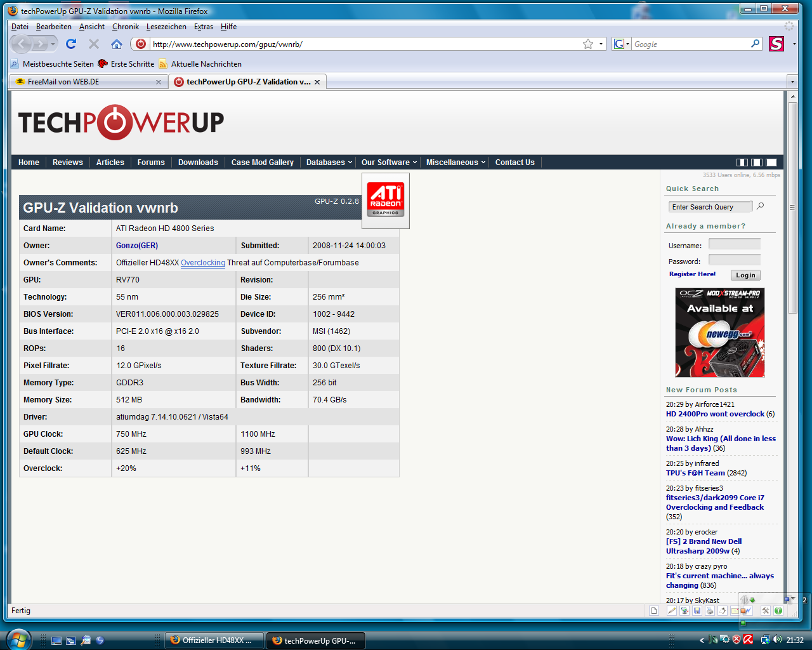Click the blank page icon in status bar

point(654,611)
